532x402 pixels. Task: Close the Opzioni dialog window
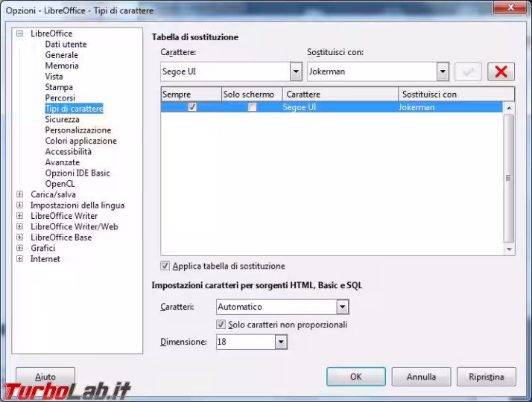tap(510, 7)
